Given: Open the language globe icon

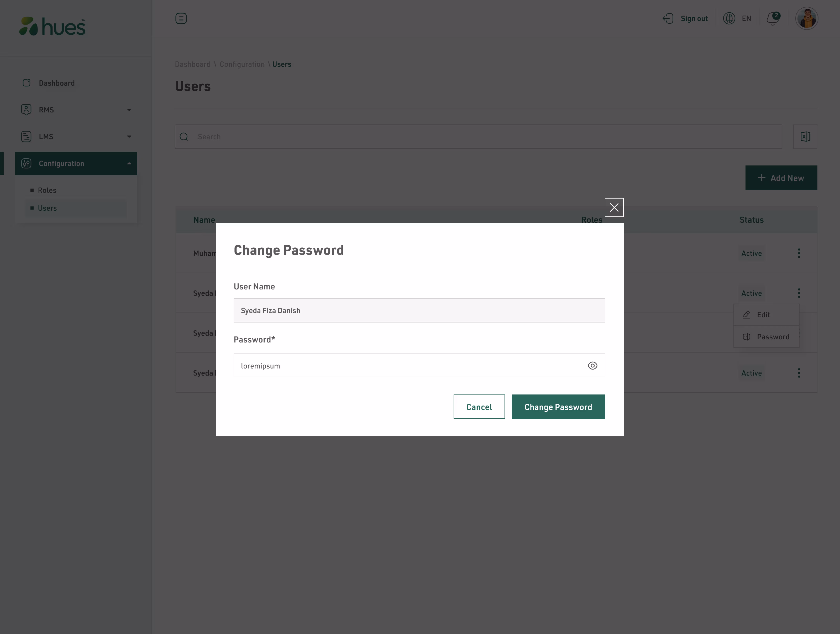Looking at the screenshot, I should pos(729,18).
